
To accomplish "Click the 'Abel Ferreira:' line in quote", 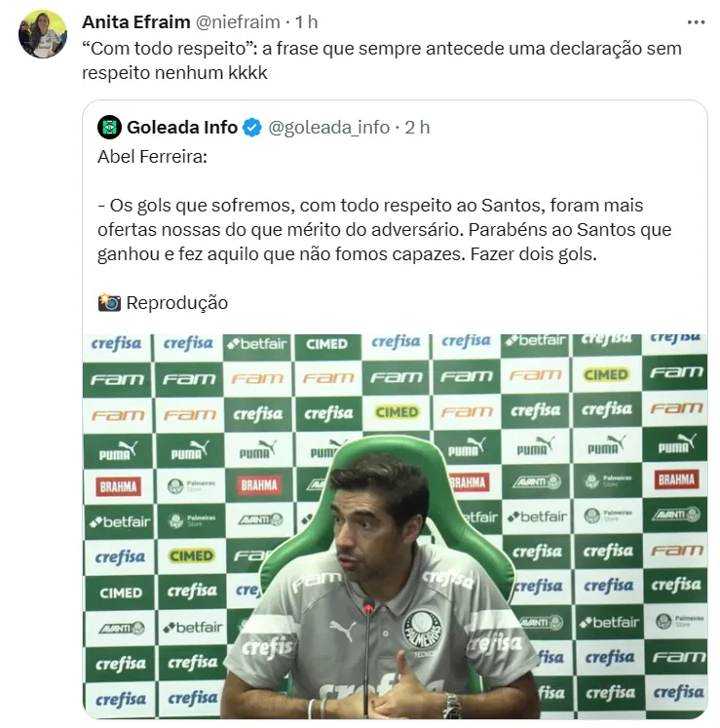I will point(152,157).
